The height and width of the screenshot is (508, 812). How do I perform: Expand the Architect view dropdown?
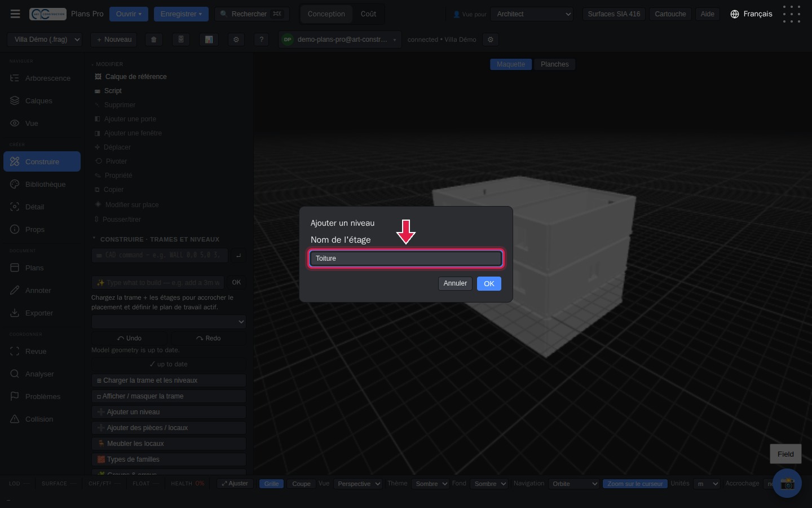click(x=532, y=14)
